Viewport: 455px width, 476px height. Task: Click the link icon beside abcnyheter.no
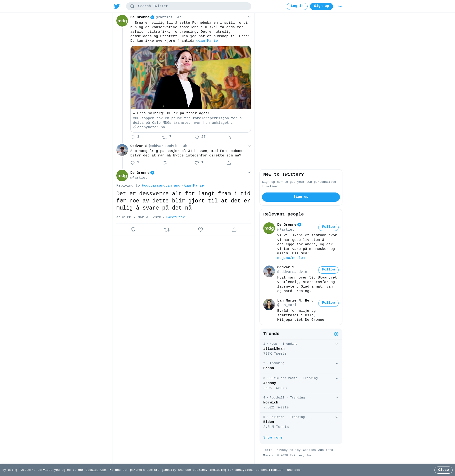pyautogui.click(x=135, y=127)
